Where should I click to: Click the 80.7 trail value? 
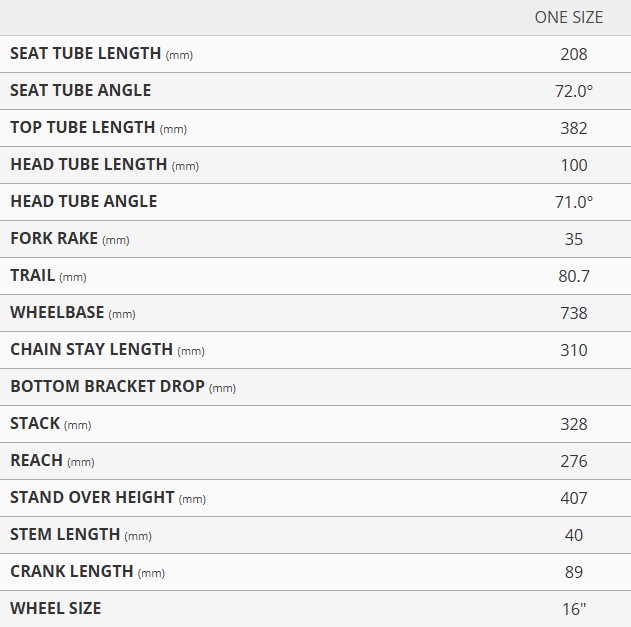pos(573,276)
